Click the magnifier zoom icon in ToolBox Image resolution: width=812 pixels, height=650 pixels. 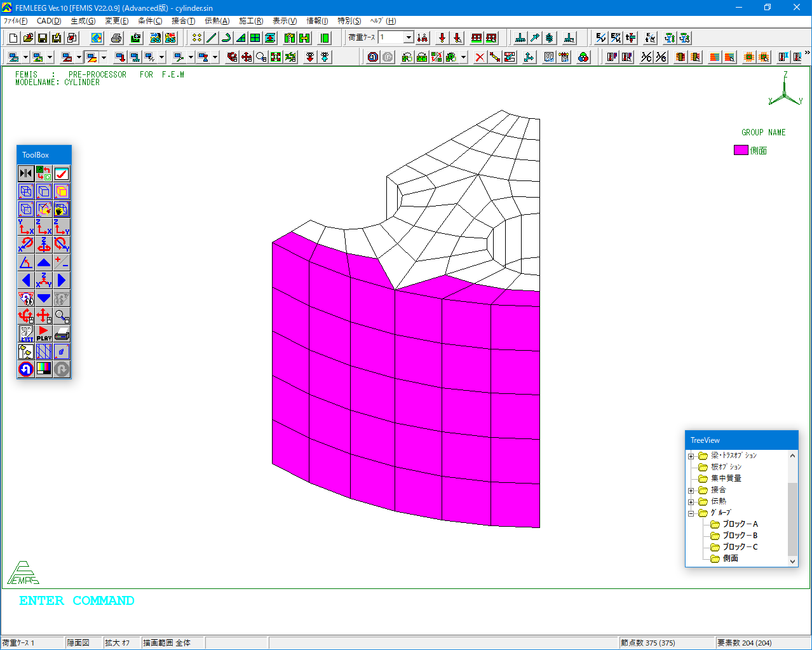(x=62, y=316)
